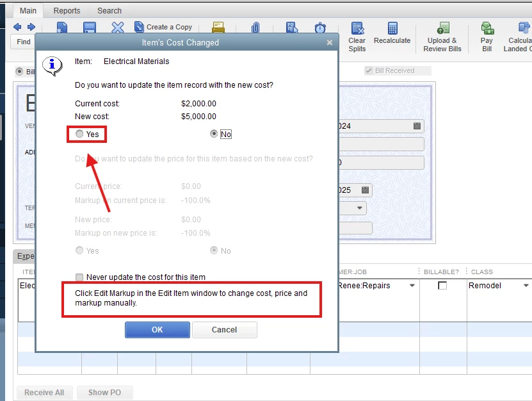Switch to the Main tab
The image size is (532, 401).
pyautogui.click(x=28, y=10)
